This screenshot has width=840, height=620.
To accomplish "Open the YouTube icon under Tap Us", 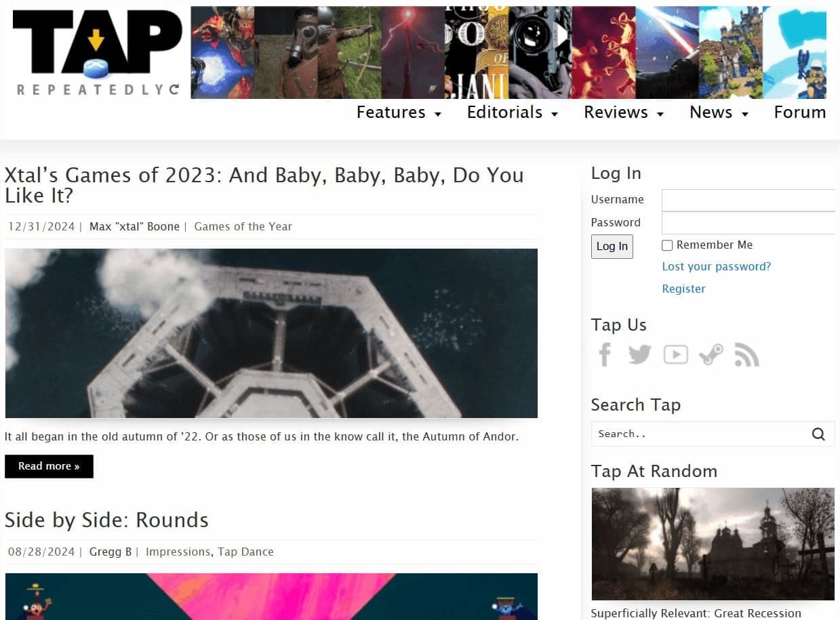I will pyautogui.click(x=675, y=354).
